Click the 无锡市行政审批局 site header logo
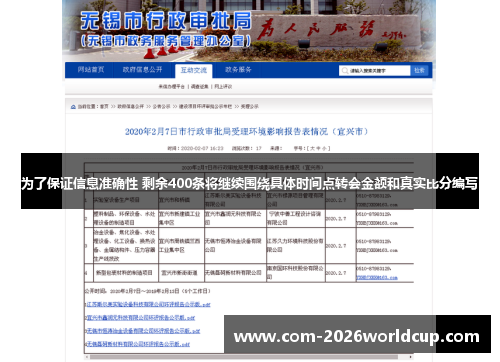The image size is (500, 362). (x=166, y=29)
